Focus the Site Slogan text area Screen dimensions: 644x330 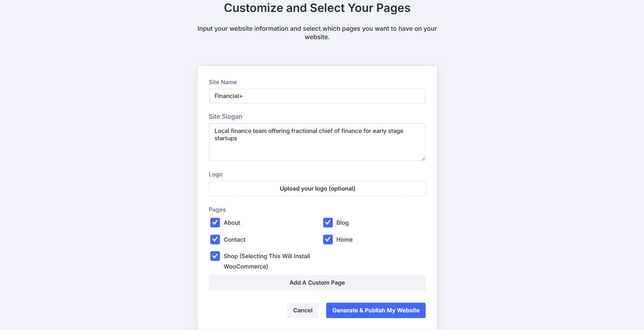point(317,142)
